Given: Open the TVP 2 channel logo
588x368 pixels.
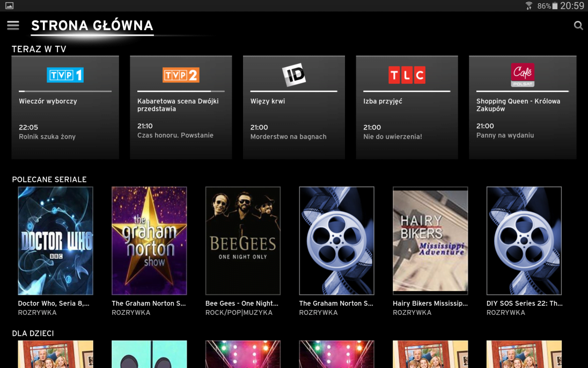Looking at the screenshot, I should [x=181, y=75].
